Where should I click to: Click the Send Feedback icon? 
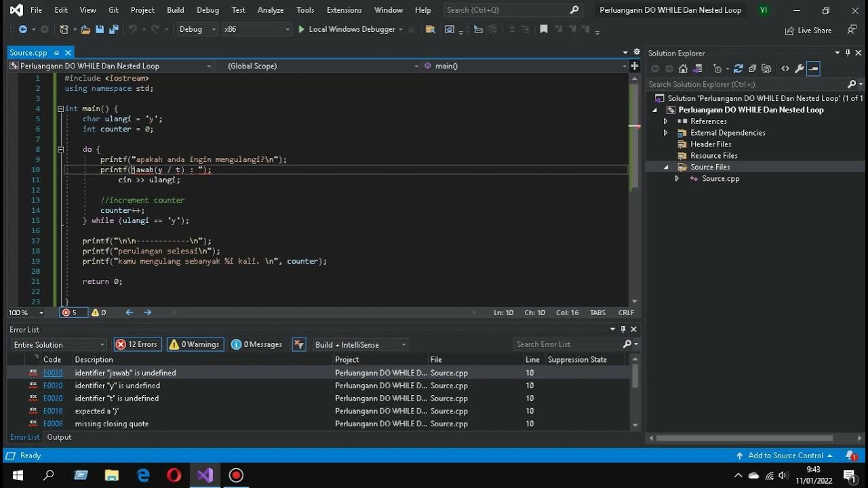[852, 30]
